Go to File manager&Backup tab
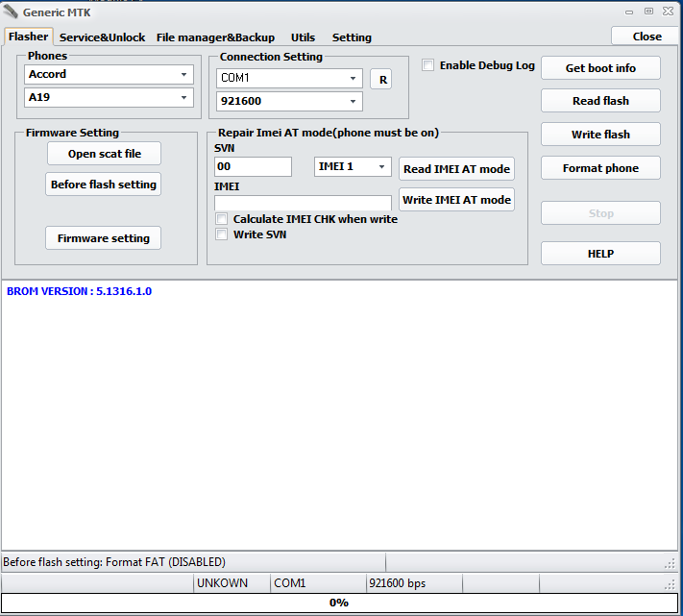Viewport: 683px width, 616px height. point(215,37)
